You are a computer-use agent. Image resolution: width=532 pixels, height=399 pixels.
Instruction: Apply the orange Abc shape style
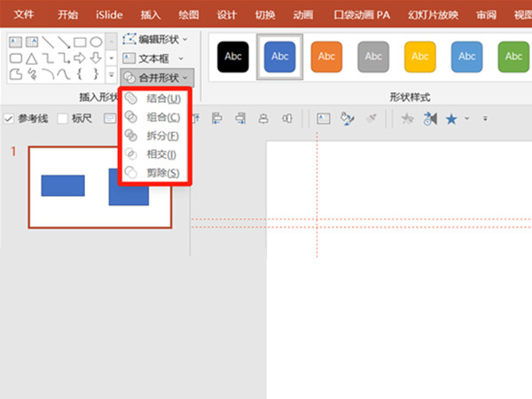(326, 57)
